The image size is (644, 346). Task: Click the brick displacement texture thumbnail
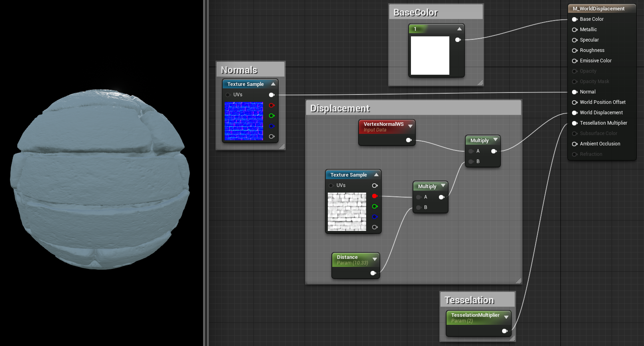point(347,212)
